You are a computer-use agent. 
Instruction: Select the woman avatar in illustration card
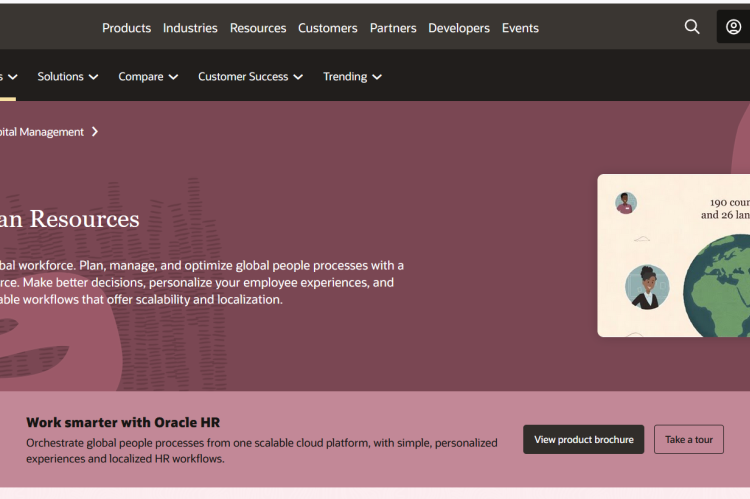pyautogui.click(x=647, y=287)
